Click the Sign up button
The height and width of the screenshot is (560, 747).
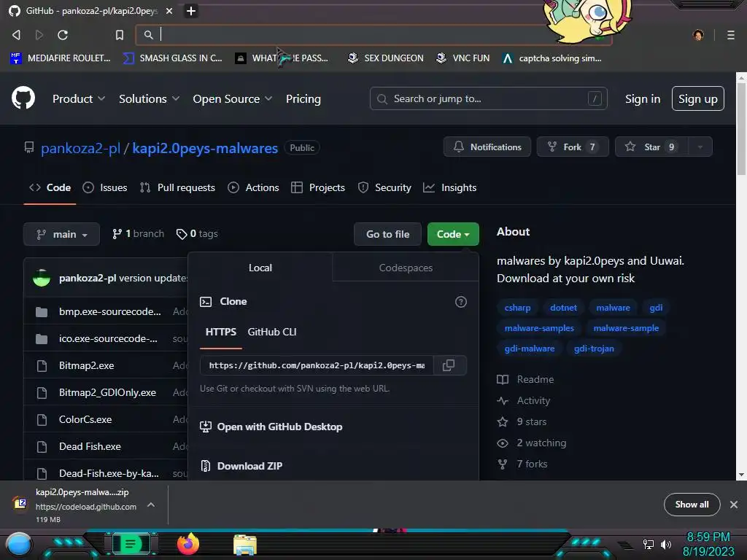click(x=698, y=98)
